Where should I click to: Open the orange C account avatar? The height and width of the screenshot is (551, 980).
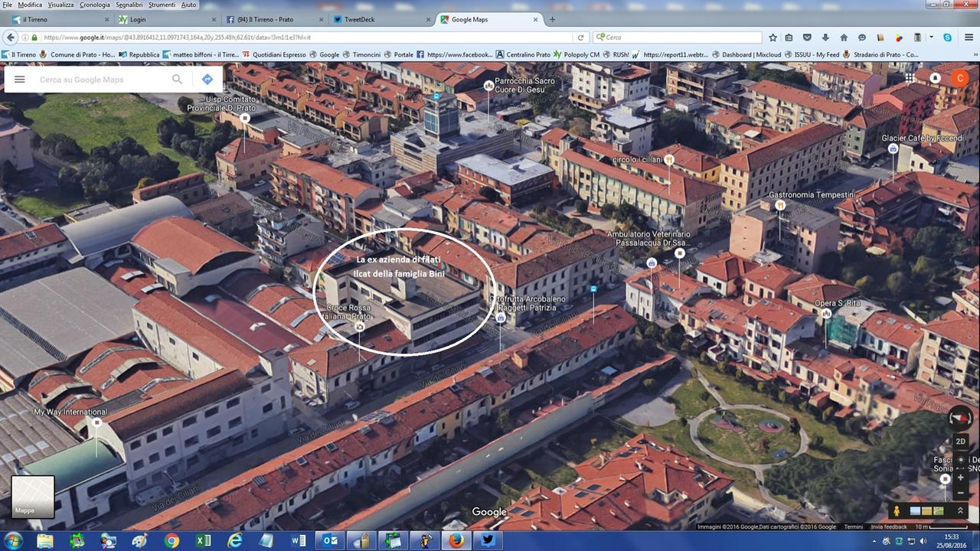pos(960,78)
